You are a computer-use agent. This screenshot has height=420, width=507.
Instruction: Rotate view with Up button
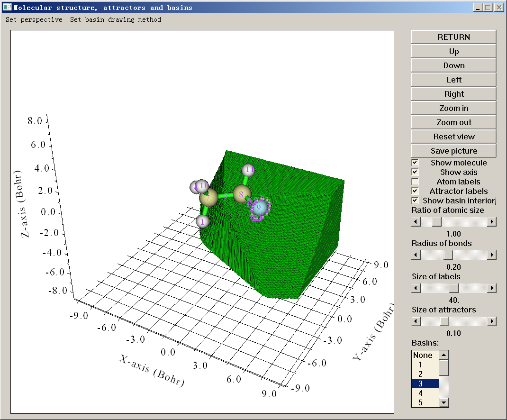453,51
